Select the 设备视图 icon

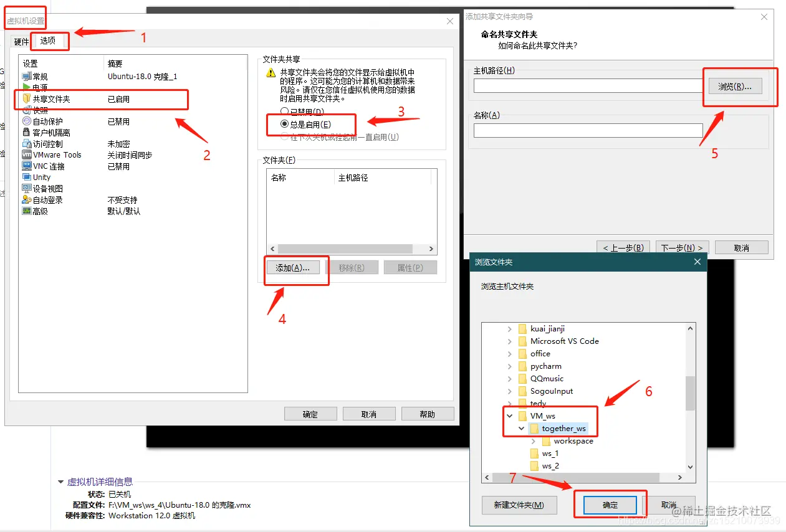coord(27,189)
